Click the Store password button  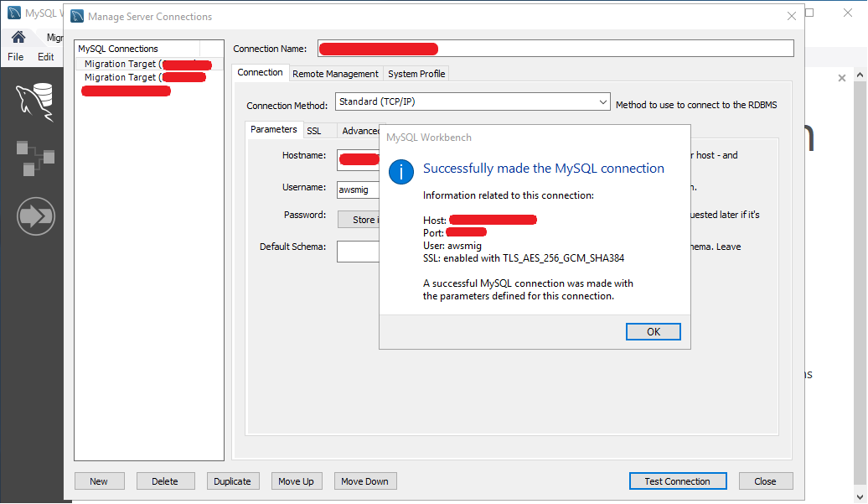click(359, 220)
